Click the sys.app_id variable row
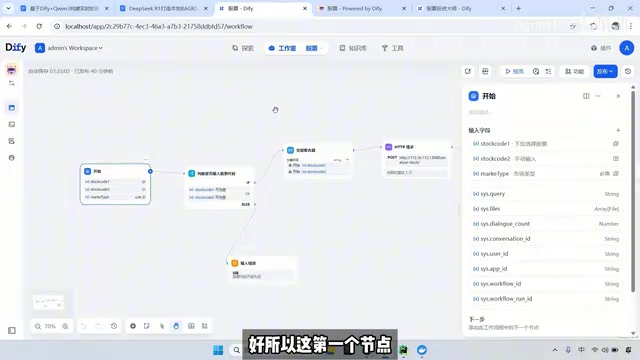The height and width of the screenshot is (360, 640). [545, 269]
